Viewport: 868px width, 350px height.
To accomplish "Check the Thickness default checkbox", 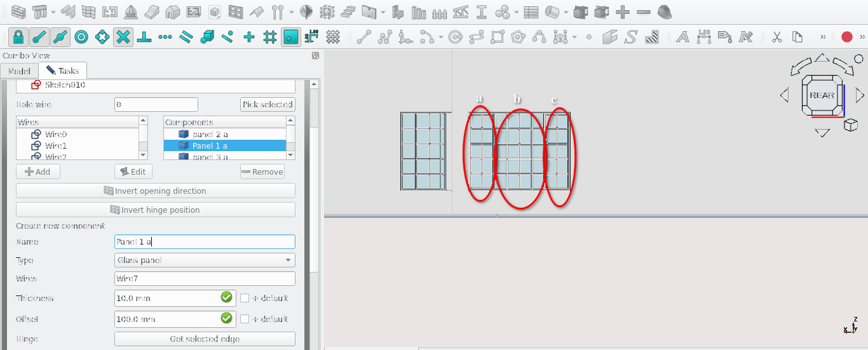I will tap(245, 298).
